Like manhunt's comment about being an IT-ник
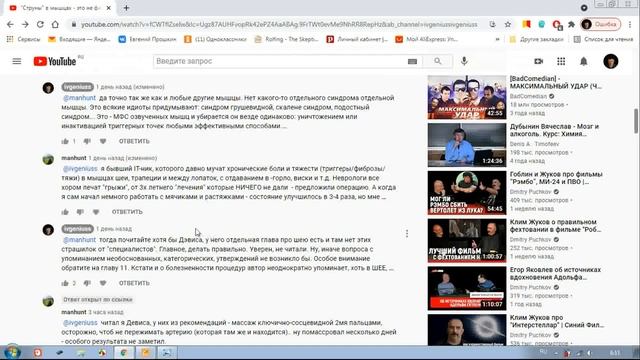The width and height of the screenshot is (640, 360). coord(65,212)
